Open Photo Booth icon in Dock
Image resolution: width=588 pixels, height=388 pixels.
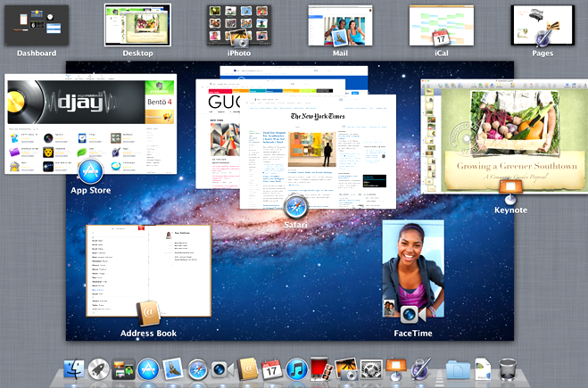tap(320, 368)
